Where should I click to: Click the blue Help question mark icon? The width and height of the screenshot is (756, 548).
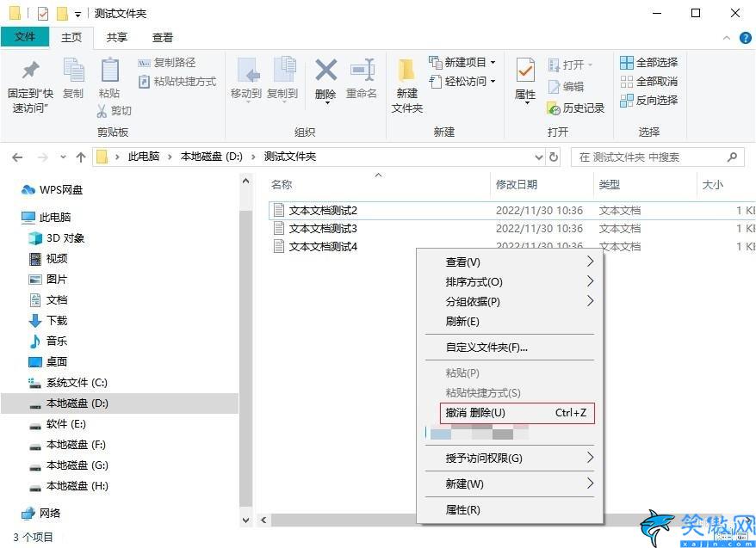click(745, 38)
